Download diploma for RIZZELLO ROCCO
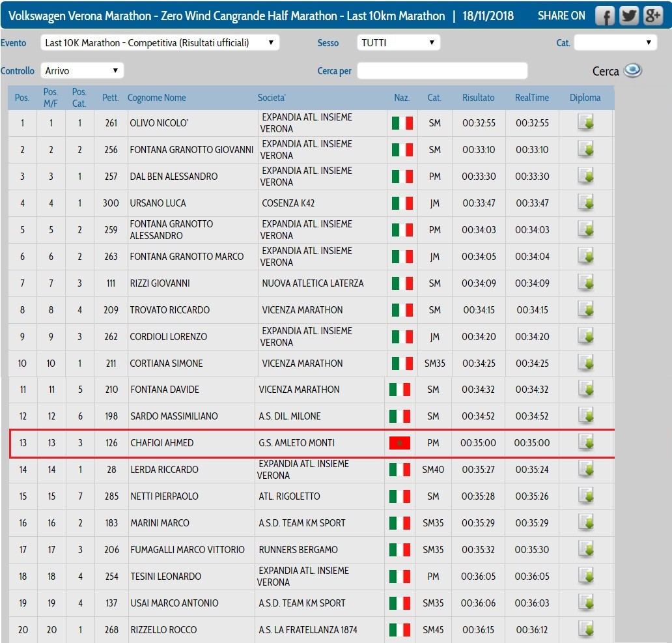 pyautogui.click(x=586, y=629)
